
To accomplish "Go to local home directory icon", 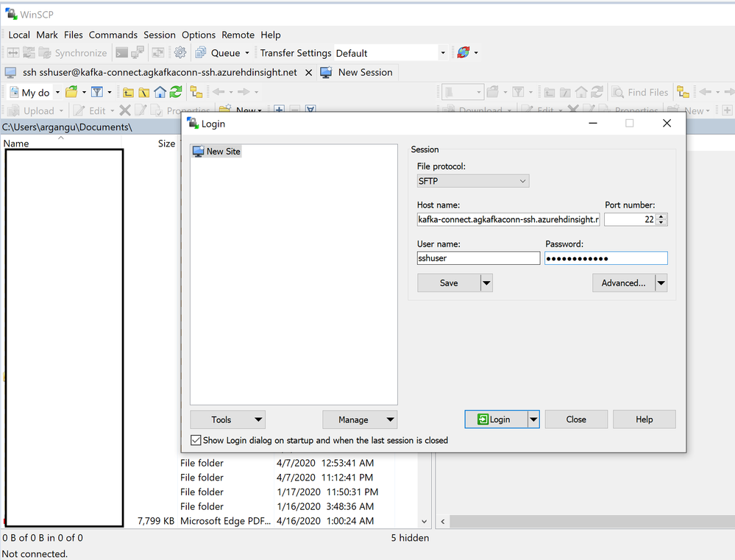I will (160, 93).
